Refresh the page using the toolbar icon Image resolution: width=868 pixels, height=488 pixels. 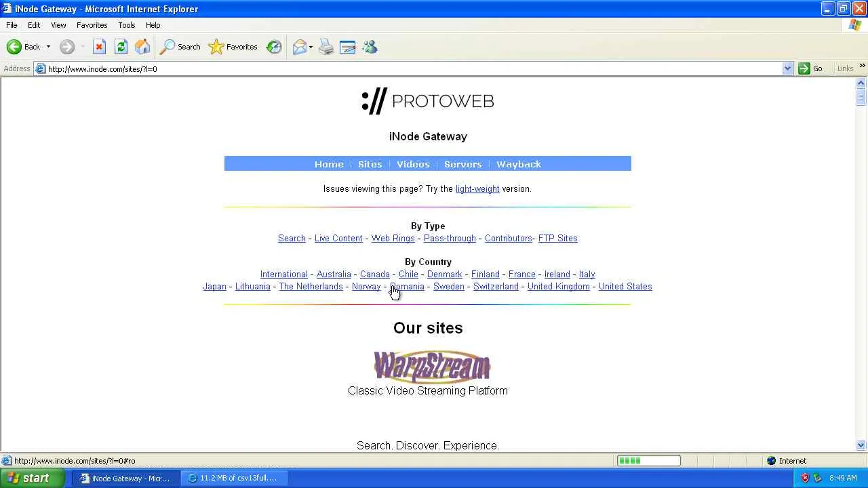121,47
